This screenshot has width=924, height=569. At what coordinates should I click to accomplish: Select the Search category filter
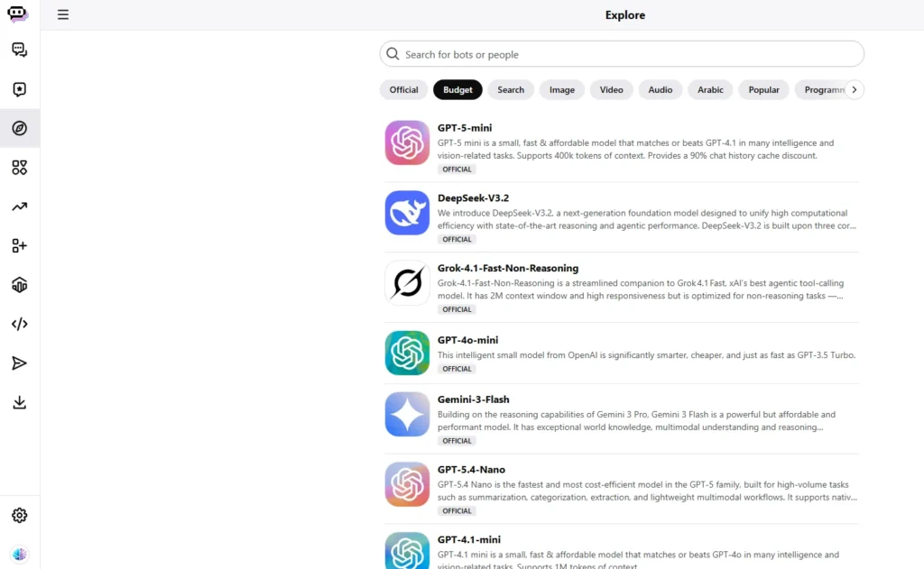click(x=511, y=89)
